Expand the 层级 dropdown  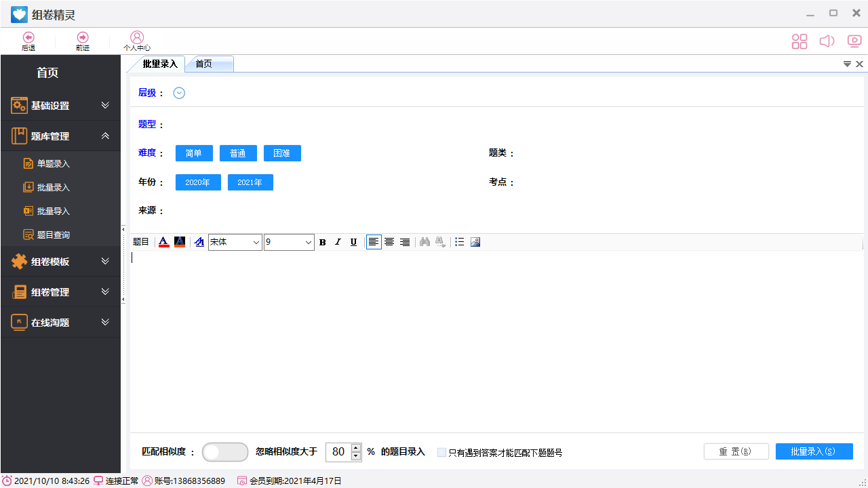pyautogui.click(x=178, y=93)
